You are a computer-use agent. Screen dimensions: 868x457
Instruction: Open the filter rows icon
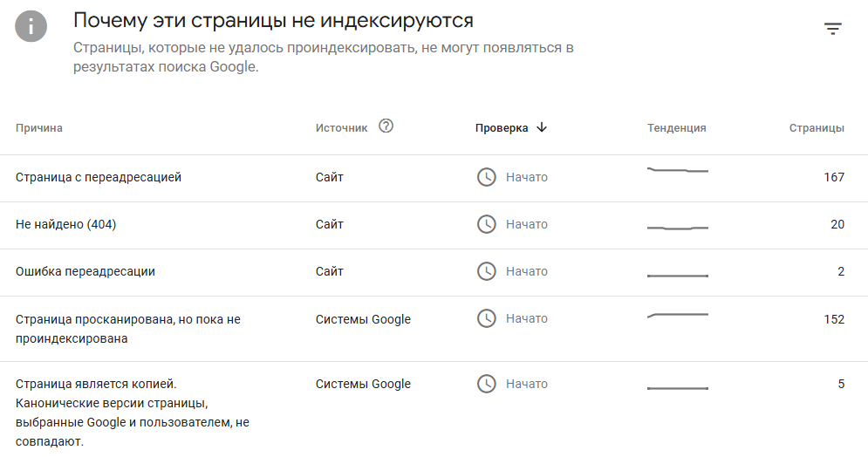click(833, 29)
